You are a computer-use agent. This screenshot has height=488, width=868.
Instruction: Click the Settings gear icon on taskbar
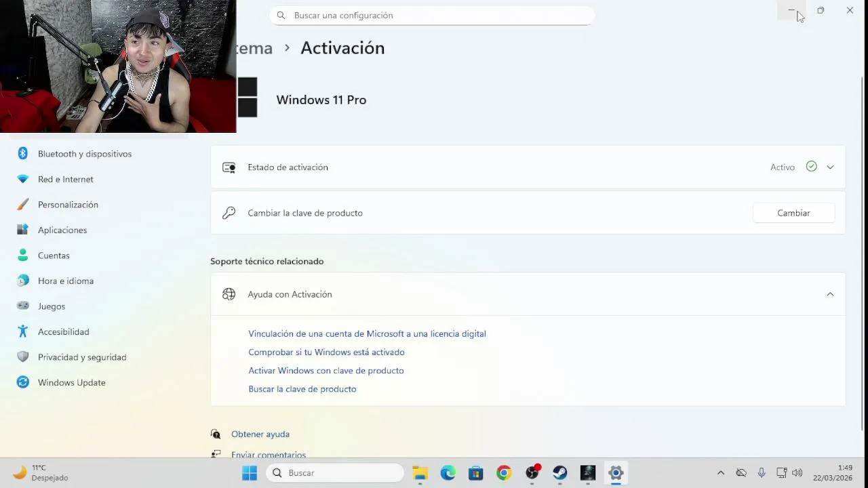[616, 473]
